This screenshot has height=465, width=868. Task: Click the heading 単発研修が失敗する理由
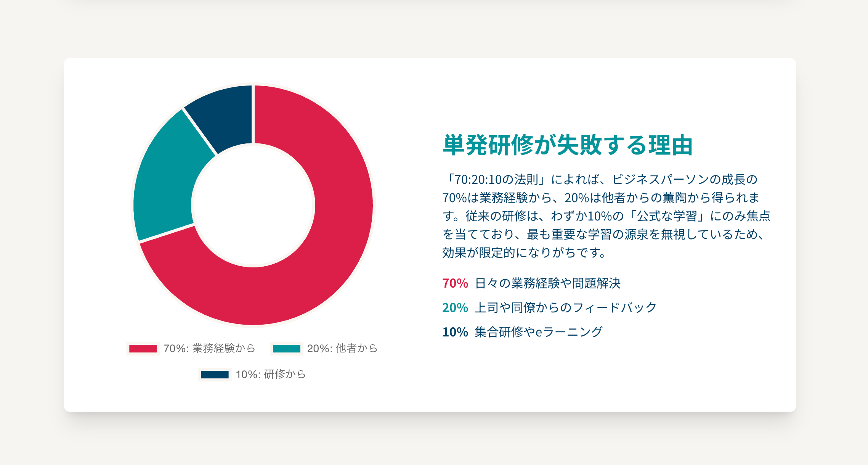tap(568, 145)
